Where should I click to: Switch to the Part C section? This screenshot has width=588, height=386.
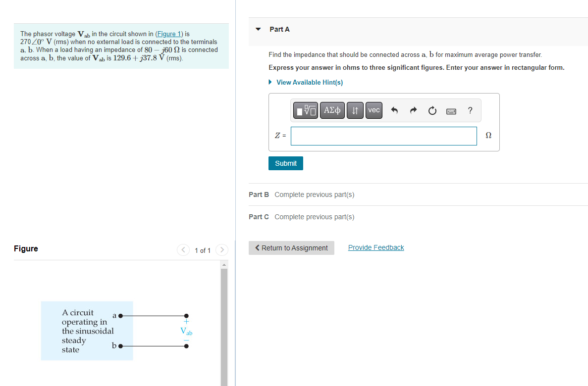[259, 217]
